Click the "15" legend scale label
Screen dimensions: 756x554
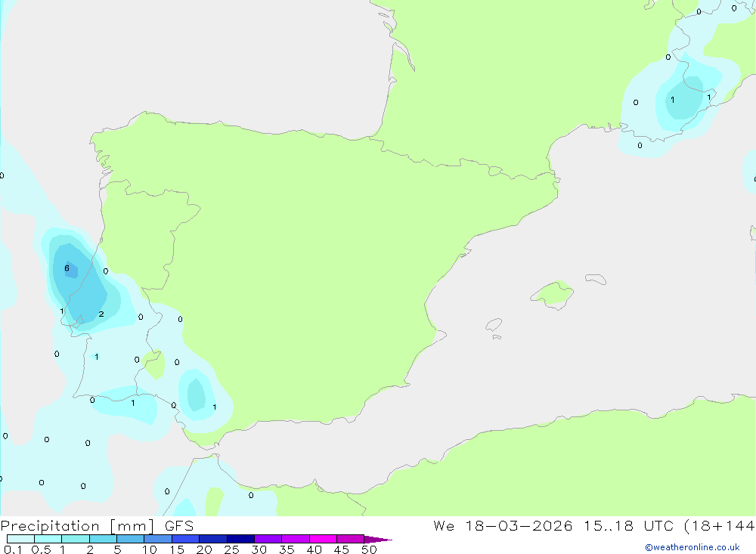point(177,549)
